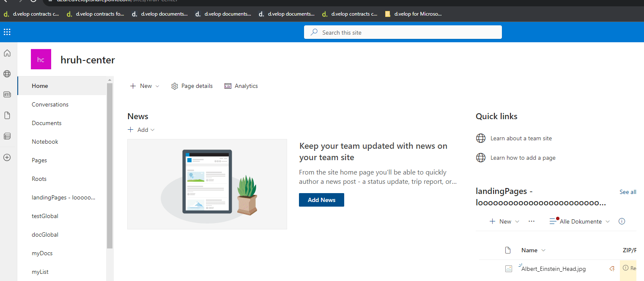Click the lists icon in the left rail

coord(7,136)
